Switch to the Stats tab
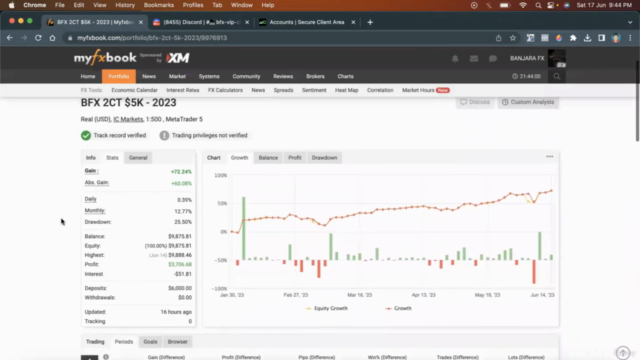The width and height of the screenshot is (640, 360). pyautogui.click(x=112, y=158)
